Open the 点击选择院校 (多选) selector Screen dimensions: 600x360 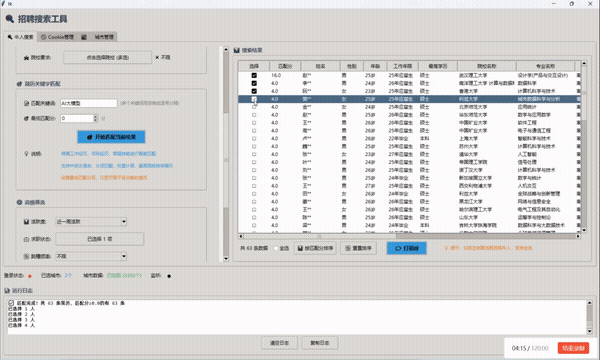(108, 57)
